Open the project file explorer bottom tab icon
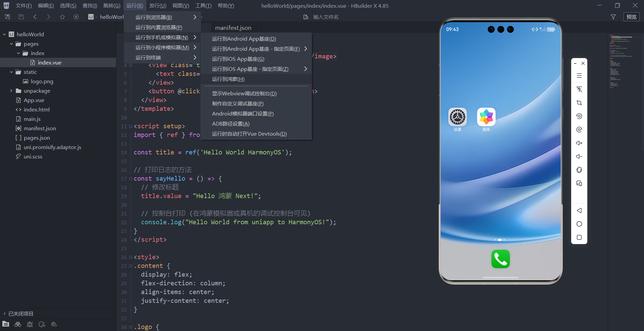This screenshot has height=331, width=644. click(x=6, y=324)
